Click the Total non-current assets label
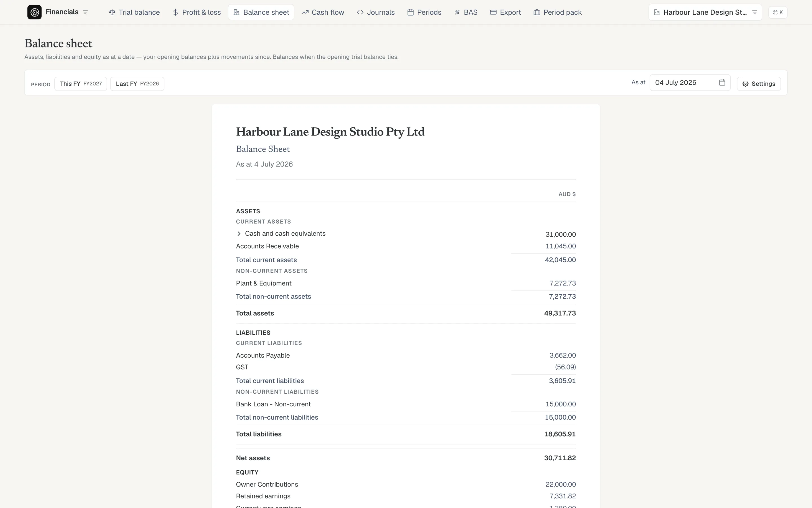The image size is (812, 508). 273,297
